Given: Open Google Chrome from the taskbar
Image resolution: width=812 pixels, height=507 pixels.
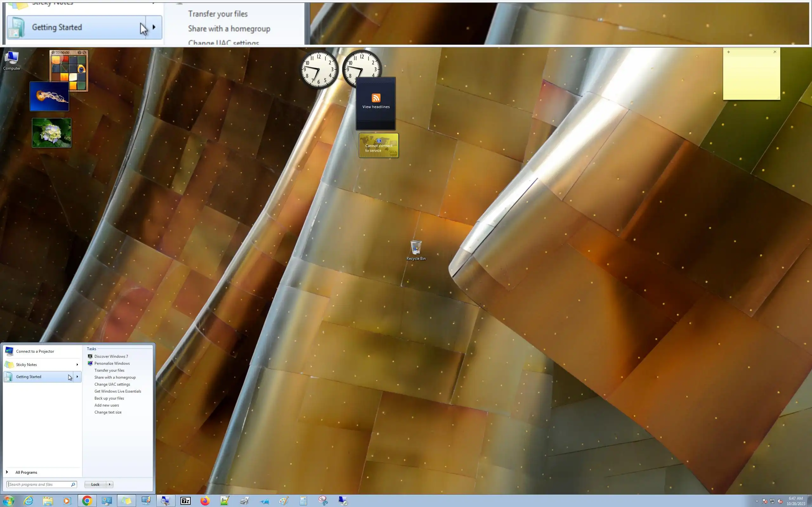Looking at the screenshot, I should point(87,501).
